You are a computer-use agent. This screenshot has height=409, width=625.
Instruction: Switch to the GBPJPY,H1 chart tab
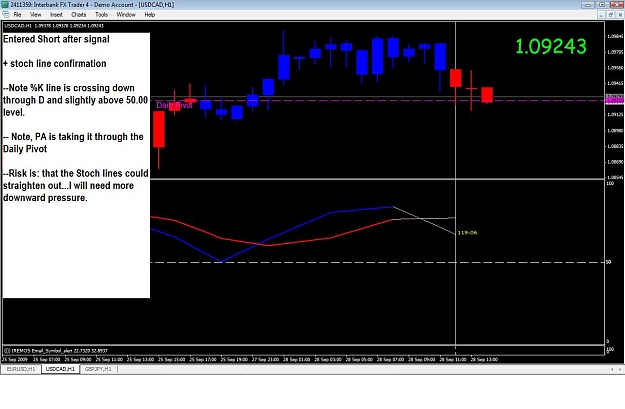click(98, 369)
